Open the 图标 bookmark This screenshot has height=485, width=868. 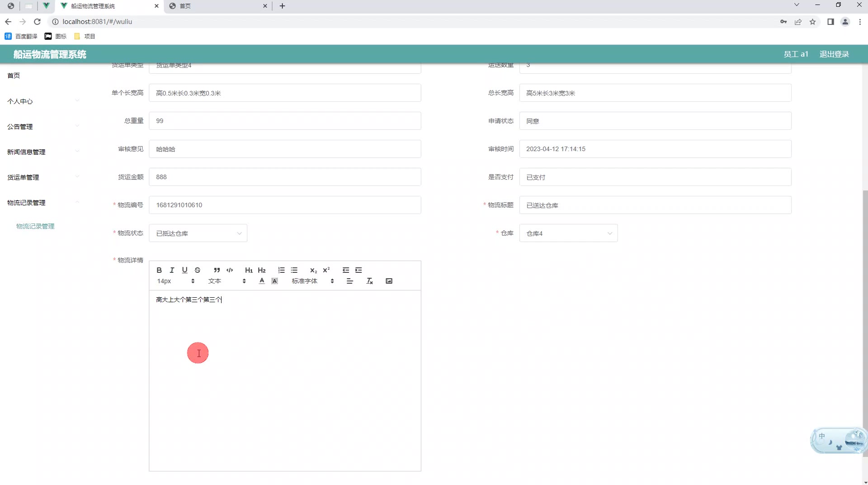click(56, 36)
